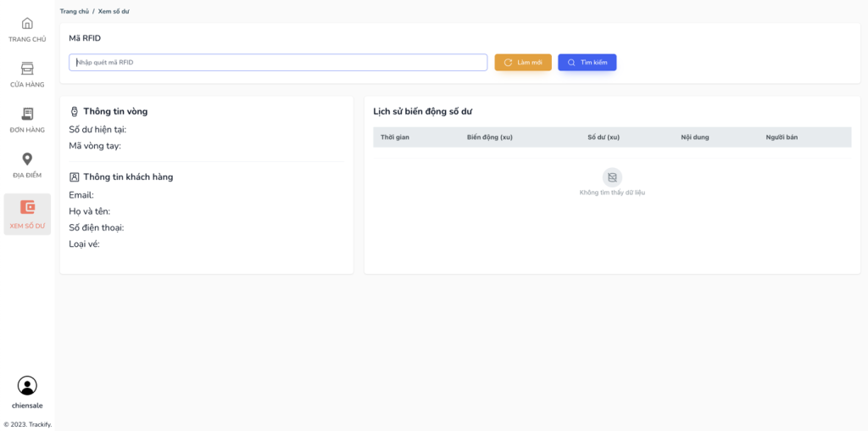
Task: Click the empty-data icon in history table
Action: click(x=612, y=177)
